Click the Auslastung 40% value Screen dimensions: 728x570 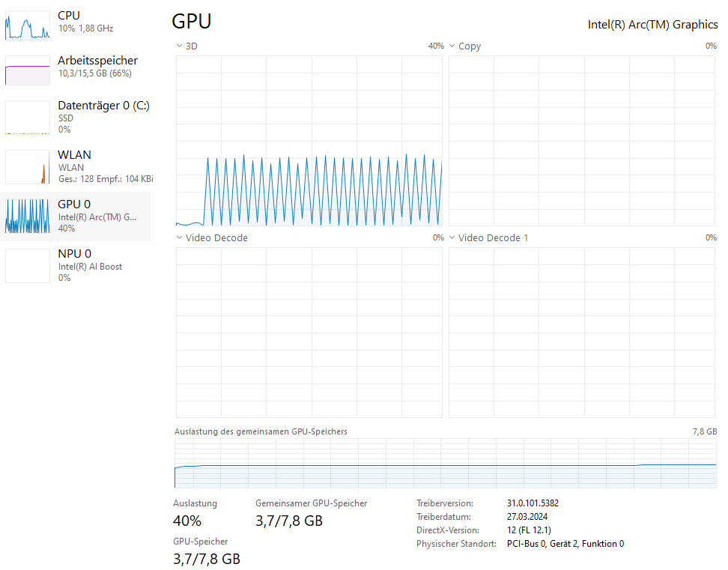(x=187, y=521)
